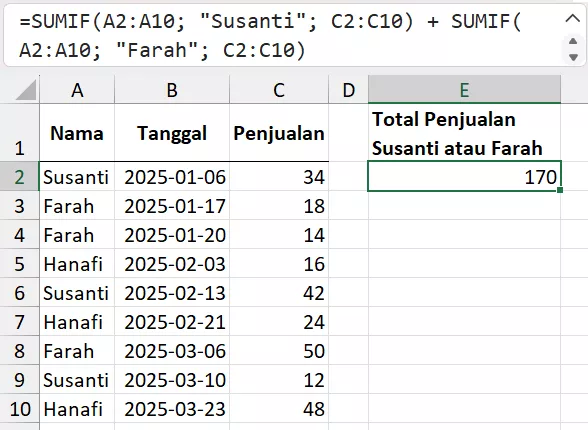Viewport: 588px width, 430px height.
Task: Select sales value 12
Action: pyautogui.click(x=279, y=379)
